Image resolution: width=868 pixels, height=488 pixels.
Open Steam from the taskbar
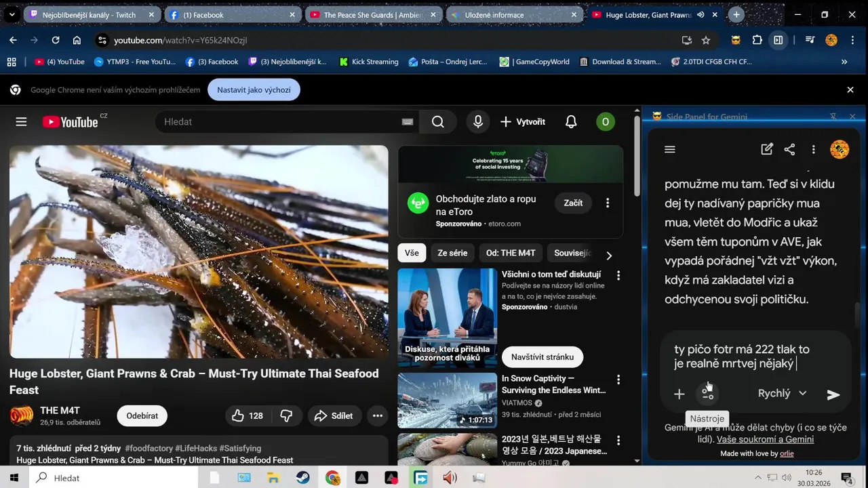[302, 478]
